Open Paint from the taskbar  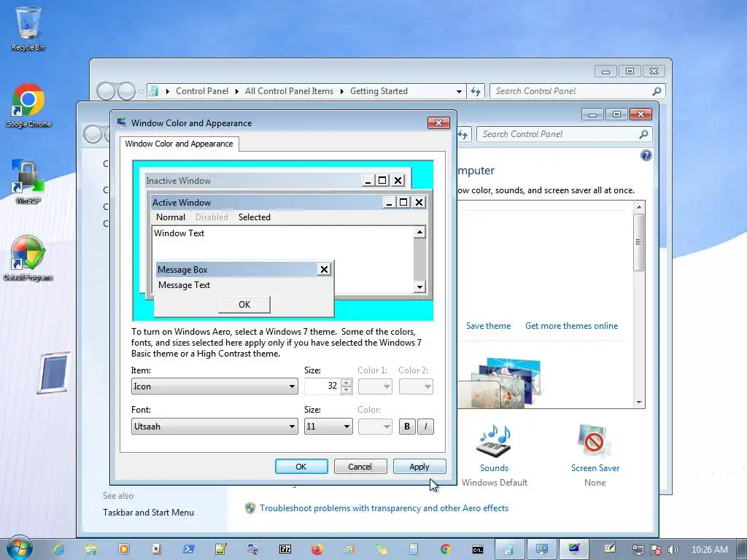tap(349, 550)
